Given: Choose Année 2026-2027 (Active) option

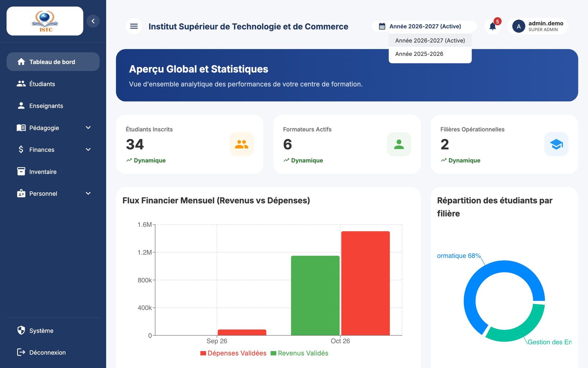Looking at the screenshot, I should pyautogui.click(x=430, y=40).
